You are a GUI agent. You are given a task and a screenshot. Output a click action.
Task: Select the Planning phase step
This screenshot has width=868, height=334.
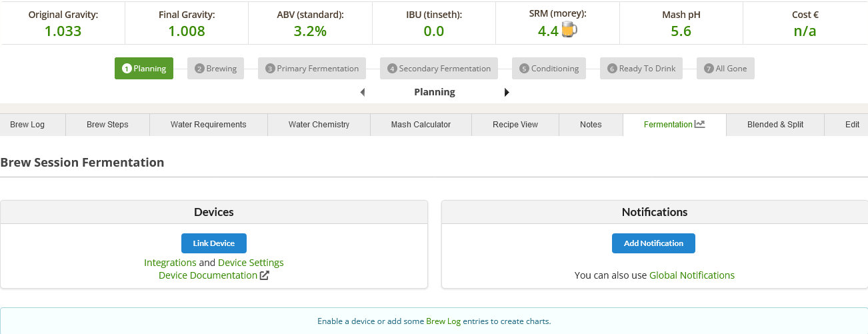click(144, 69)
